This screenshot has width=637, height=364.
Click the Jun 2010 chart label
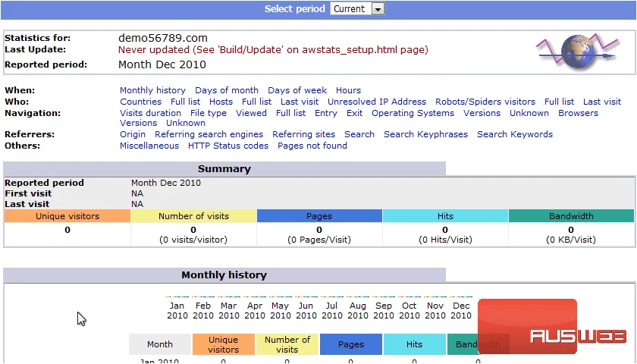(306, 310)
